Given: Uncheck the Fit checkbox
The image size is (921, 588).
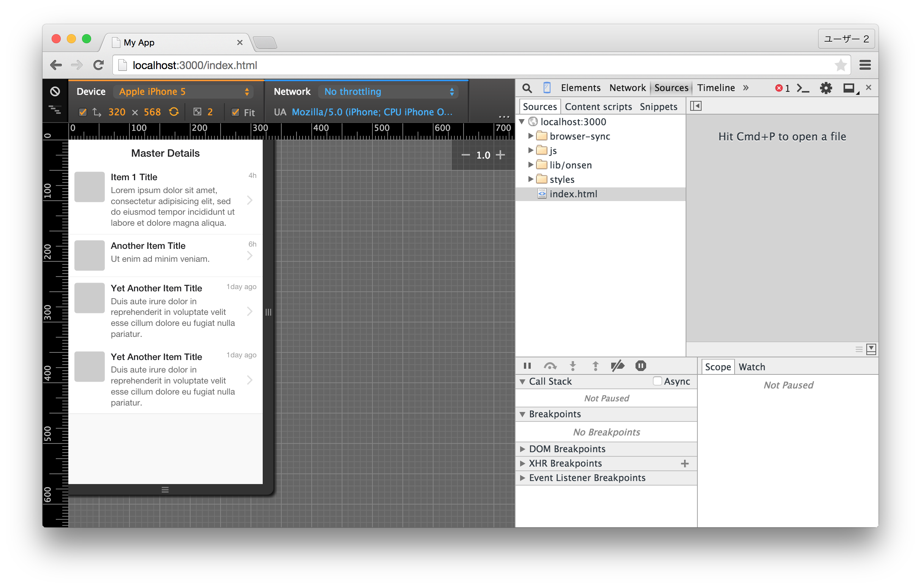Looking at the screenshot, I should click(236, 112).
